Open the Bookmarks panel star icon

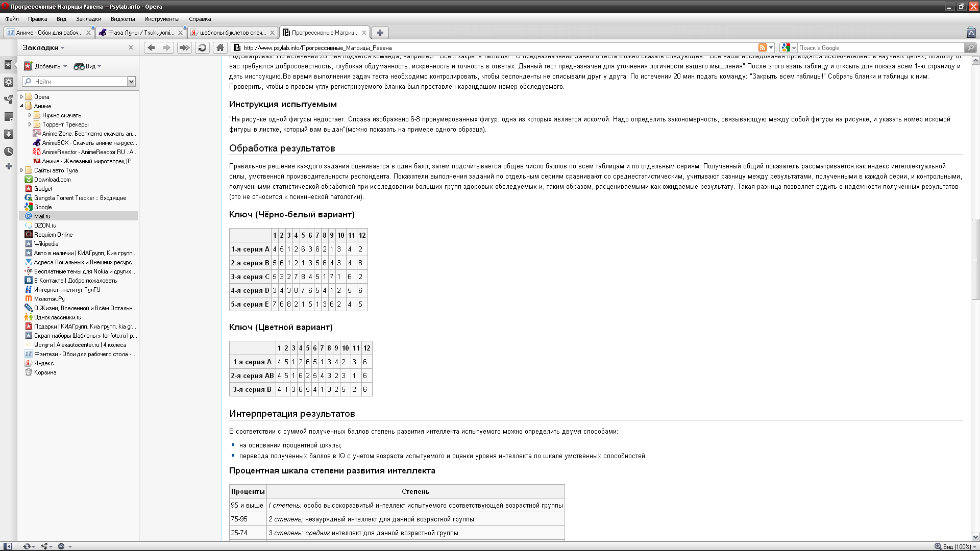(x=8, y=65)
